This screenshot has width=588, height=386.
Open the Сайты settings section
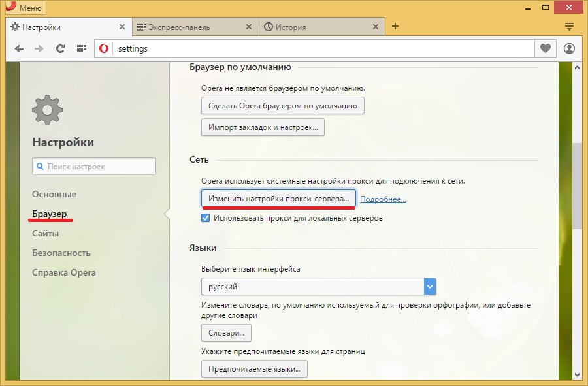pos(45,233)
